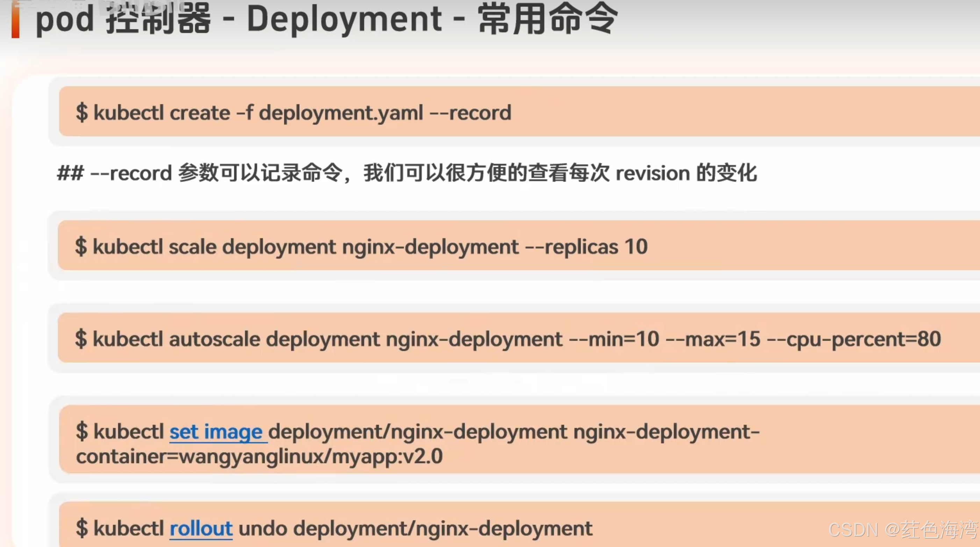Click the '--replicas 10' option text
980x547 pixels.
coord(586,247)
